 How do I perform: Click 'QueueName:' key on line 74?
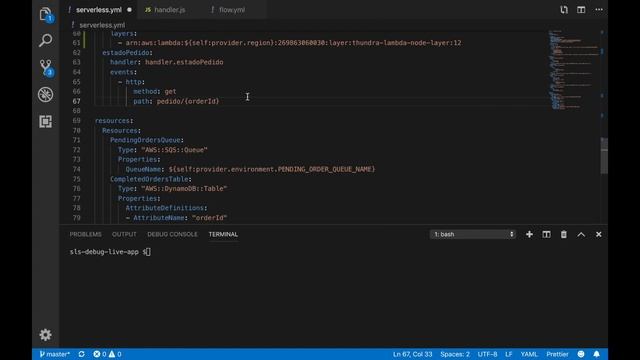145,169
